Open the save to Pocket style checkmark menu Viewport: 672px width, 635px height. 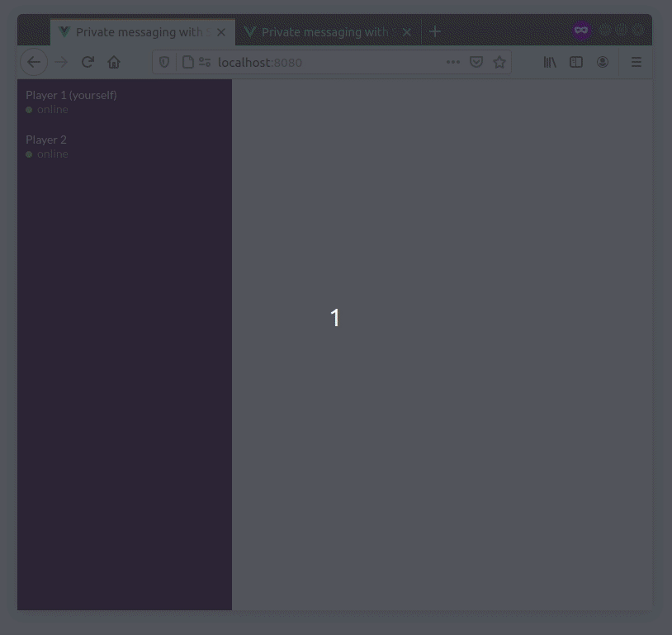[x=476, y=61]
